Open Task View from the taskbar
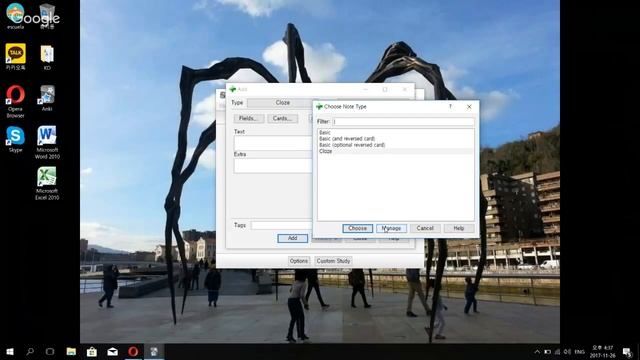 pos(50,351)
